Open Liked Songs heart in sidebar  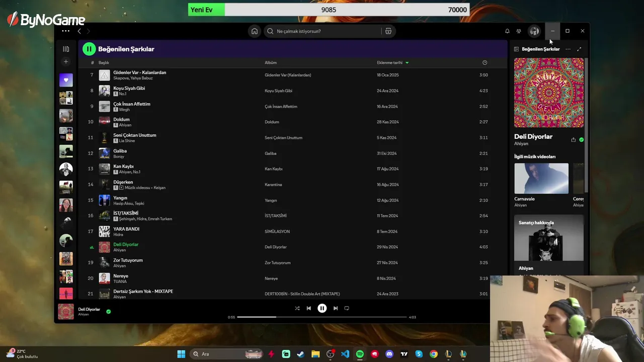coord(66,80)
